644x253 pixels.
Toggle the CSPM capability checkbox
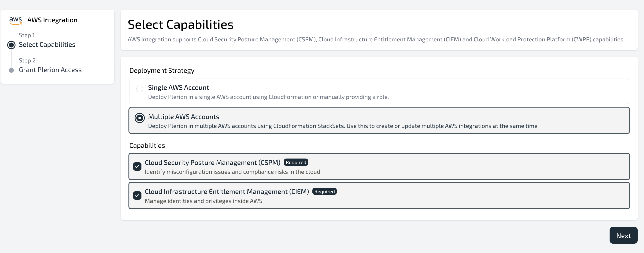click(x=137, y=166)
